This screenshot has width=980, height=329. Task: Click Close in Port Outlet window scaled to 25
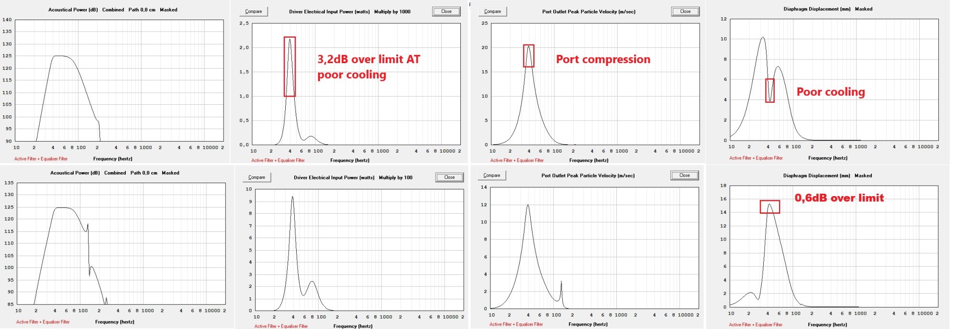(x=685, y=11)
